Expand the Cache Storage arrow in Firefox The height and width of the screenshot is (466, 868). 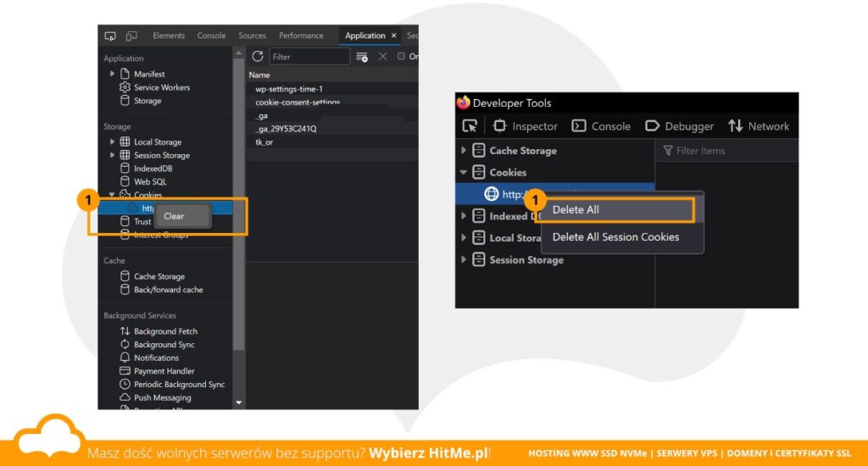click(464, 150)
